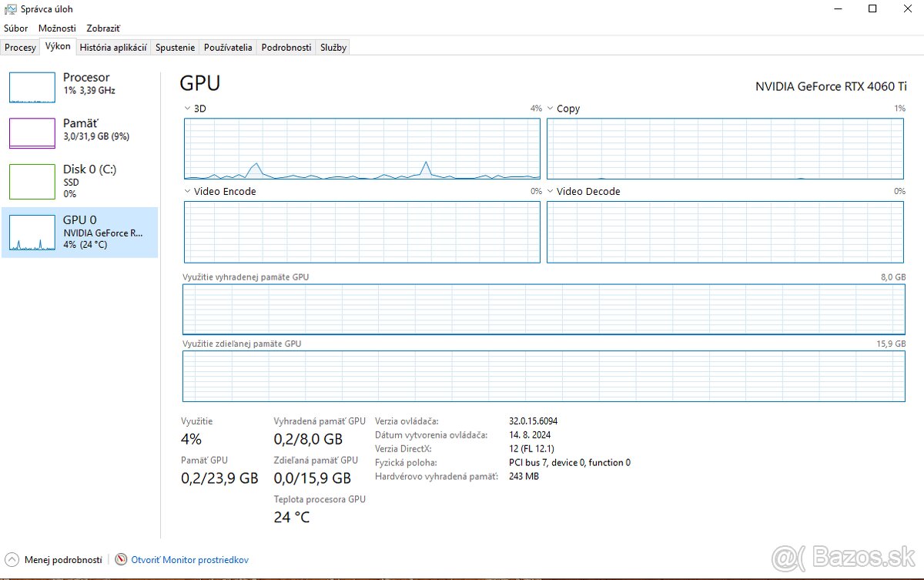Open the Podrobnosti tab
The image size is (924, 580).
286,47
